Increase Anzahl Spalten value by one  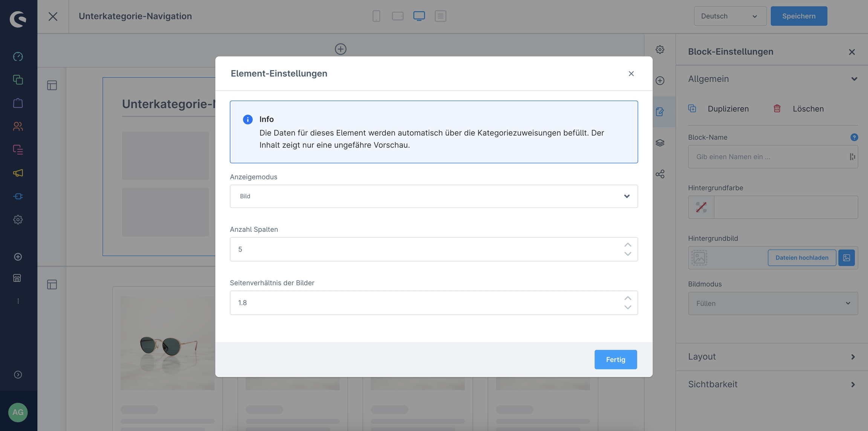pyautogui.click(x=628, y=245)
